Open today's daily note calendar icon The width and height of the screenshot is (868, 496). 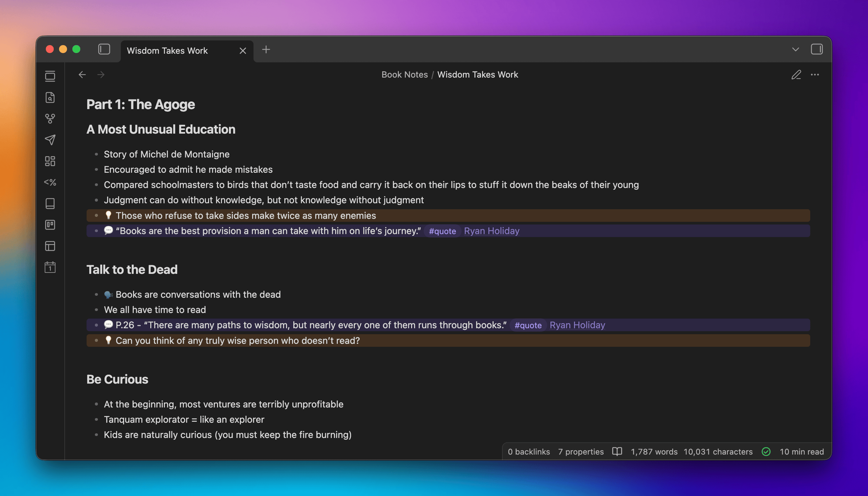point(50,268)
